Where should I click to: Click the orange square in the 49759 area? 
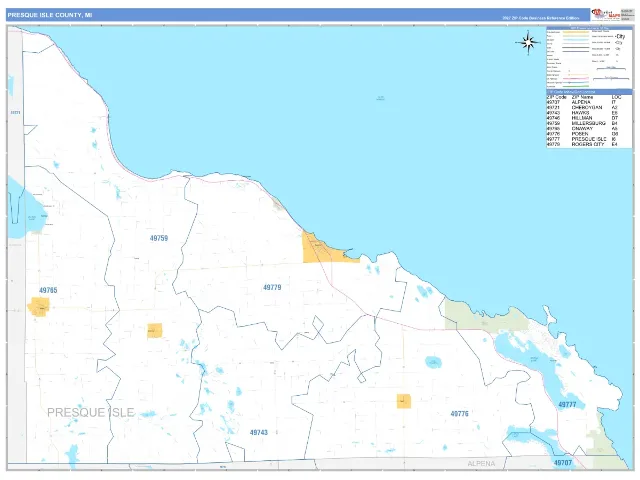point(155,331)
